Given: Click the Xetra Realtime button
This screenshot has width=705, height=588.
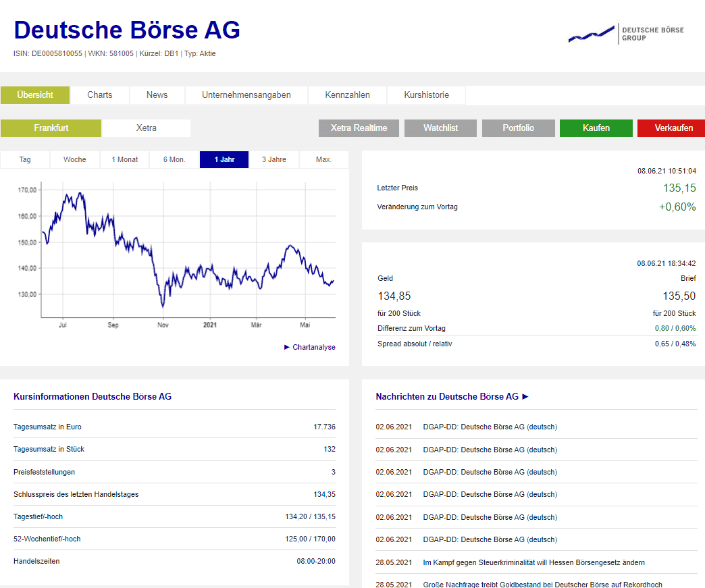Looking at the screenshot, I should (359, 128).
